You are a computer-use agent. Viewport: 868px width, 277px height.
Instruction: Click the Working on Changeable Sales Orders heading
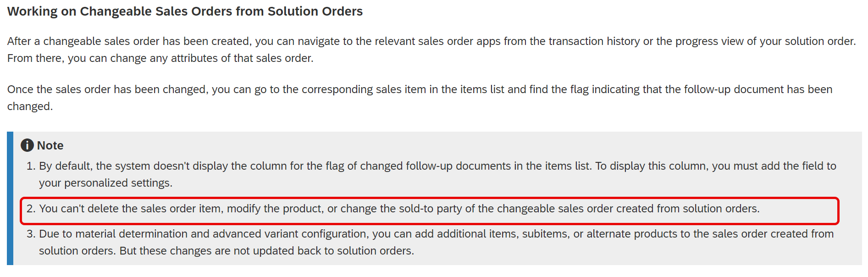click(185, 11)
